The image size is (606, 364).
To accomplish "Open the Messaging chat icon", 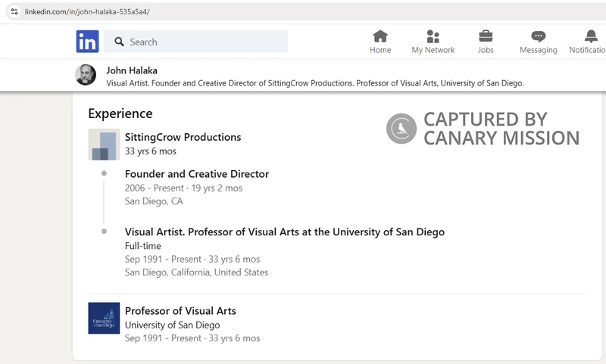I will (539, 36).
